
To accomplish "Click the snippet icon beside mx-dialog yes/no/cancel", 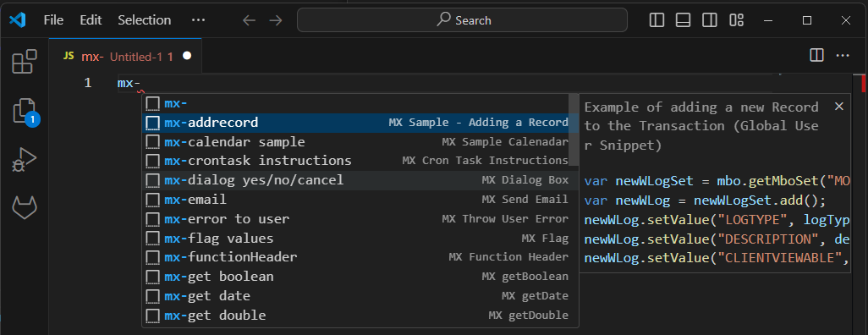I will (153, 180).
